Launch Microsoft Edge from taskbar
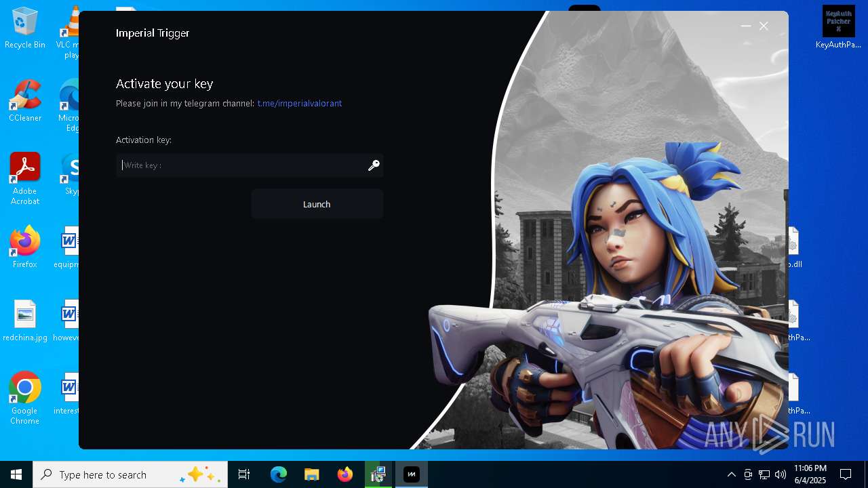868x488 pixels. coord(279,474)
